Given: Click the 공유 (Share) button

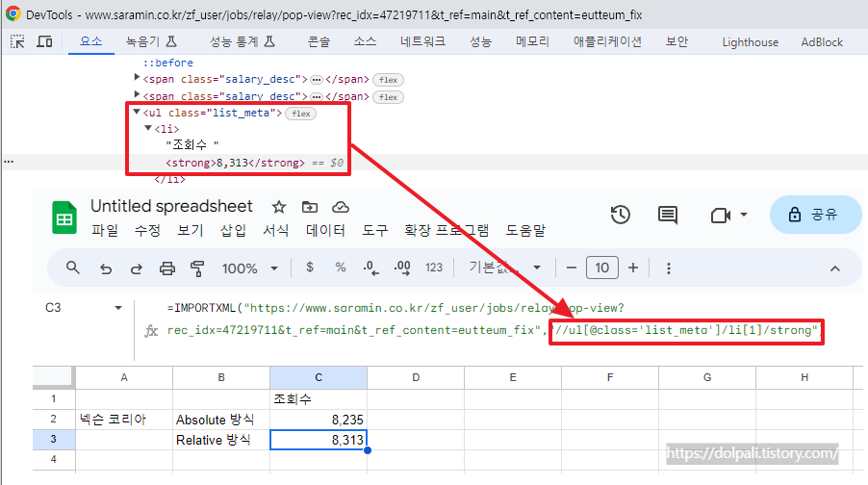Looking at the screenshot, I should click(x=815, y=215).
